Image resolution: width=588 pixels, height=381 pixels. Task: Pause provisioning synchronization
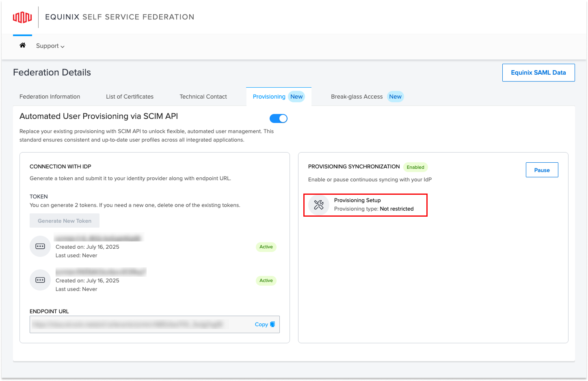tap(542, 170)
